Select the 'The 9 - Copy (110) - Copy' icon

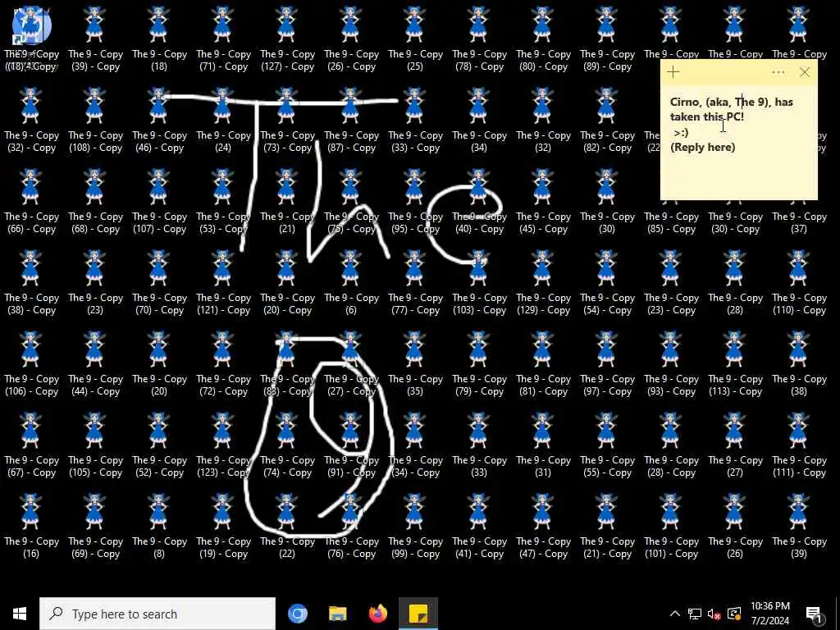pyautogui.click(x=798, y=283)
